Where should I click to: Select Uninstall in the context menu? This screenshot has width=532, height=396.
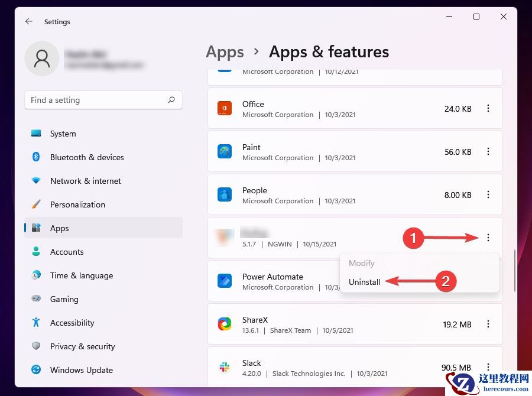point(365,282)
